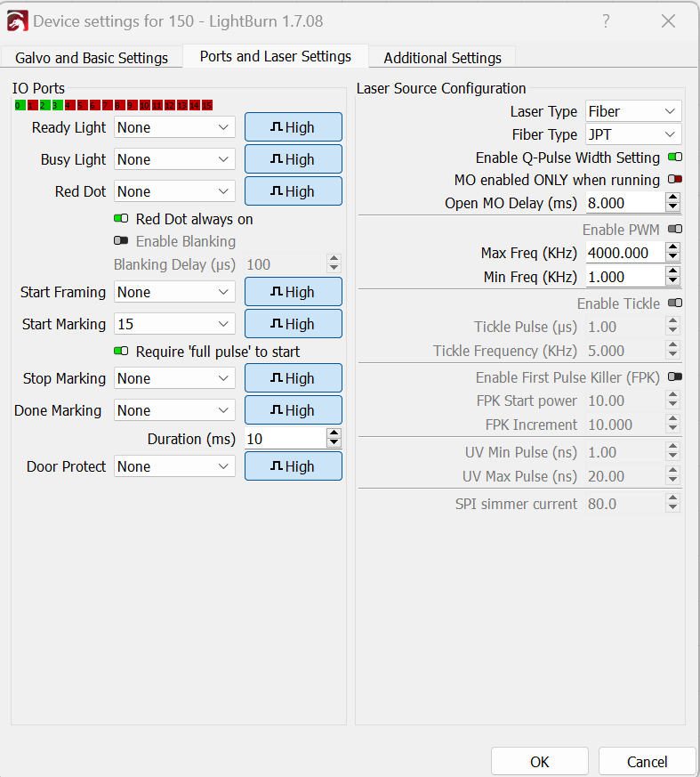Toggle Busy Light High polarity button
This screenshot has width=700, height=777.
(x=293, y=159)
